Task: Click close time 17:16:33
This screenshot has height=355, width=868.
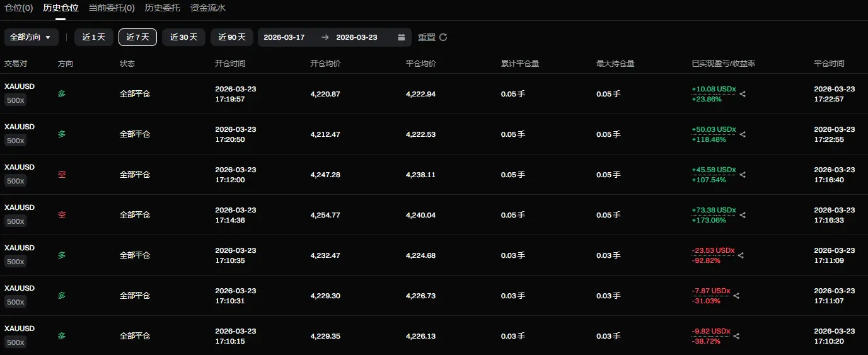Action: click(x=829, y=220)
